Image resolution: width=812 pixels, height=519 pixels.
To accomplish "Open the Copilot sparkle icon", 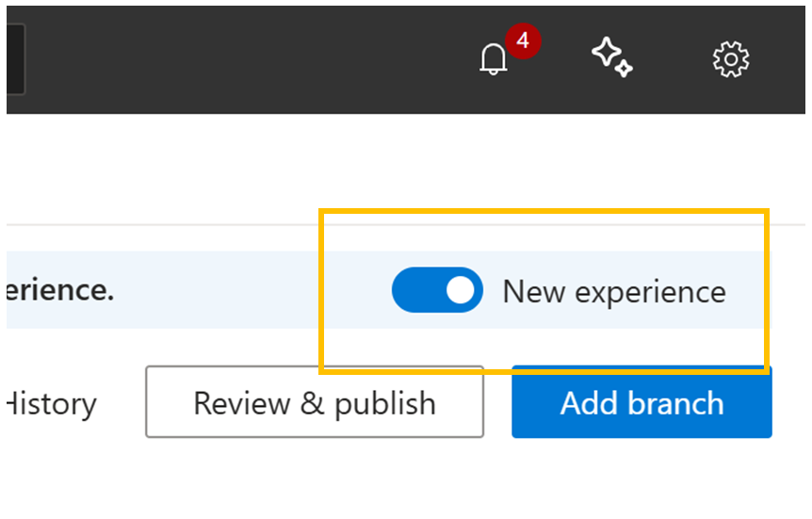I will (x=611, y=58).
